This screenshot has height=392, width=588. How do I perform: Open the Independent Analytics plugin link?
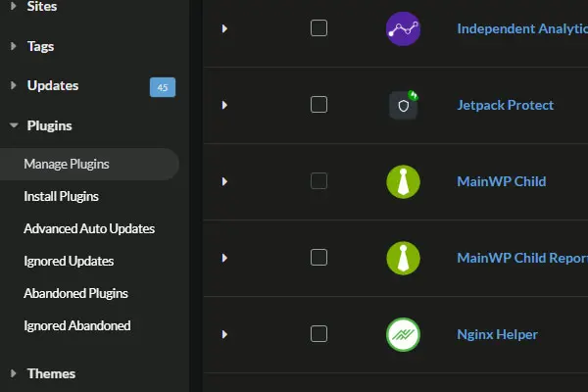pos(522,28)
